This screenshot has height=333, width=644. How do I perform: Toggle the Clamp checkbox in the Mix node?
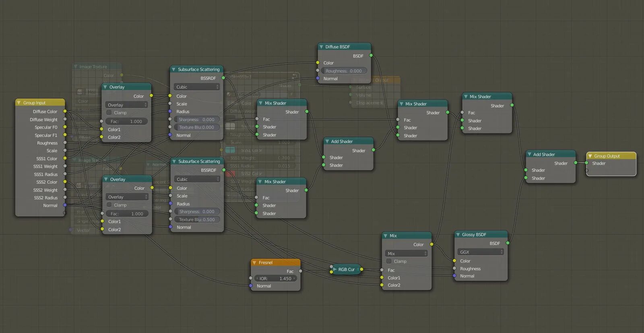[x=389, y=261]
